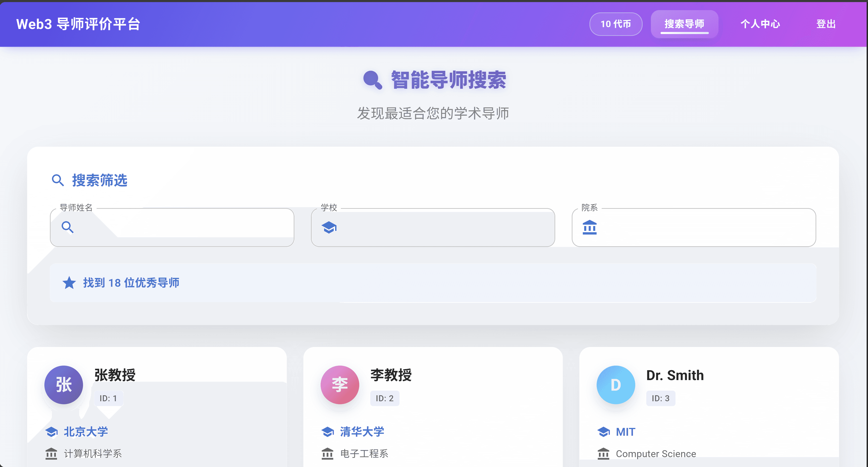Viewport: 868px width, 467px height.
Task: Click the 10 代币 balance badge
Action: 616,24
